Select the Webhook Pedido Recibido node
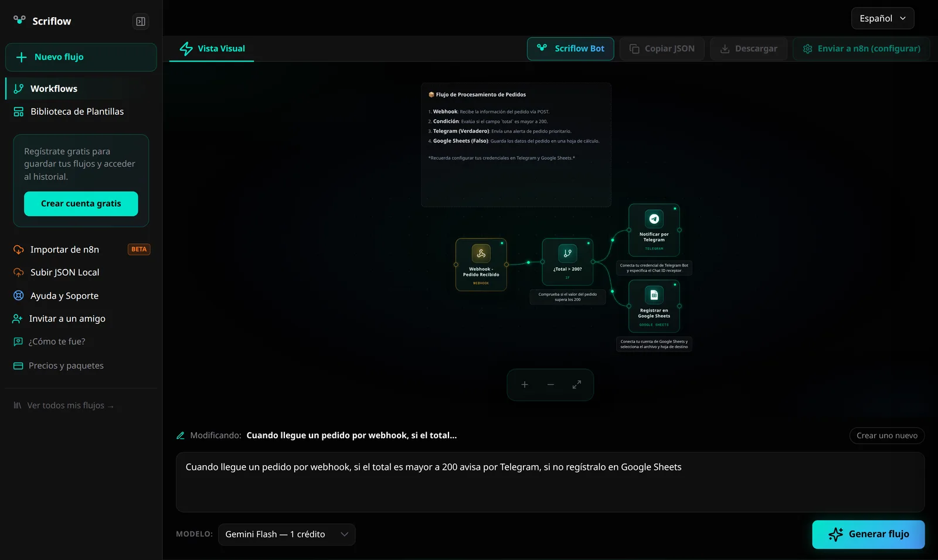Viewport: 938px width, 560px height. [481, 265]
